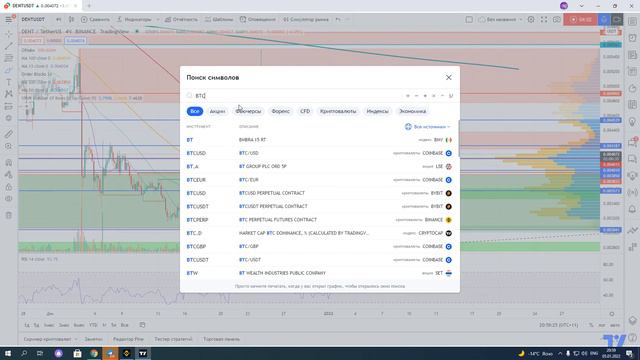Open the 'Симулятор рынка' replay button

pyautogui.click(x=306, y=19)
